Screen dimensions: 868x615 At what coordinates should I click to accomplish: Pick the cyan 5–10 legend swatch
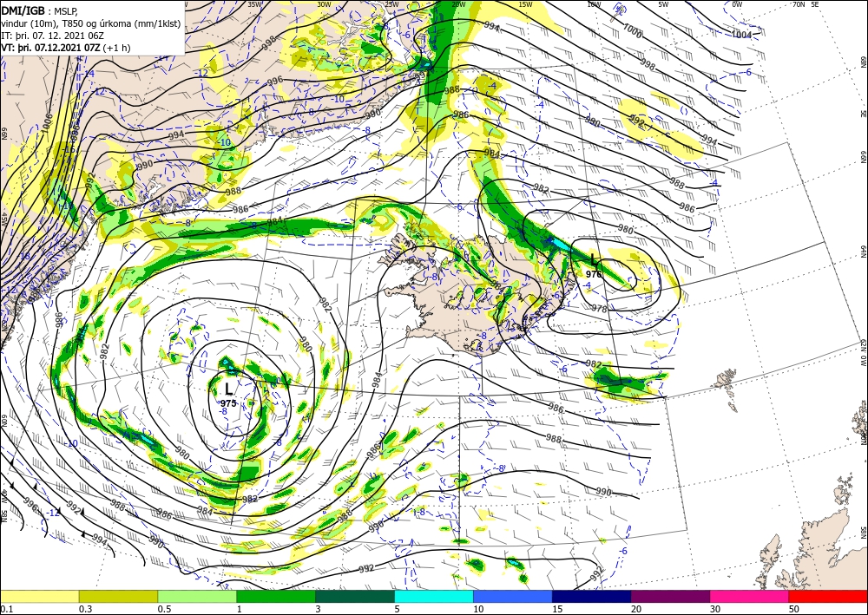coord(434,596)
